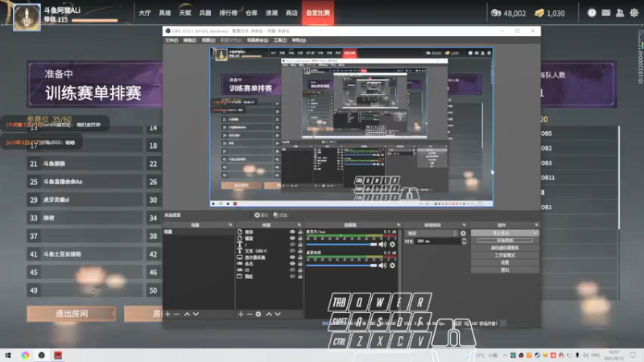Open the red app icon in taskbar
This screenshot has width=644, height=362.
pyautogui.click(x=58, y=355)
